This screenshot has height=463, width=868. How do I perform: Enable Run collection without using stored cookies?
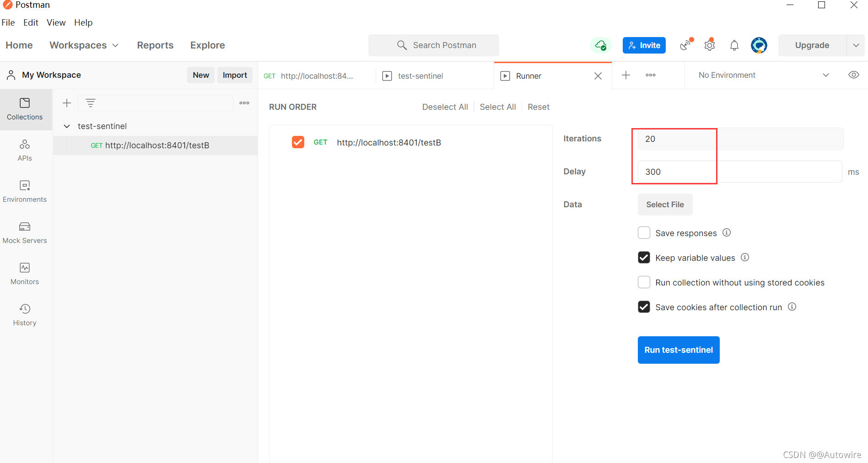click(644, 282)
